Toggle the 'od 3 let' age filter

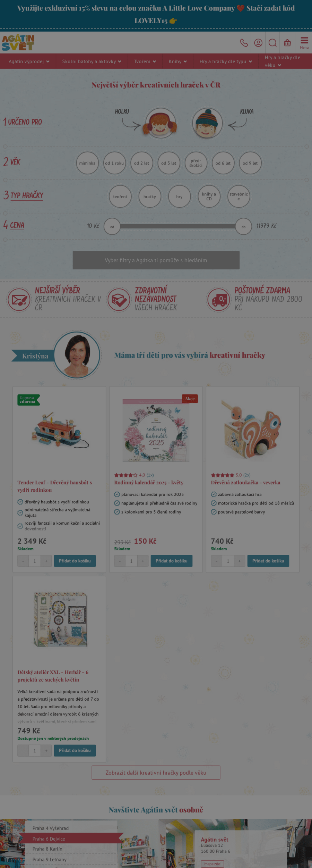pyautogui.click(x=169, y=163)
